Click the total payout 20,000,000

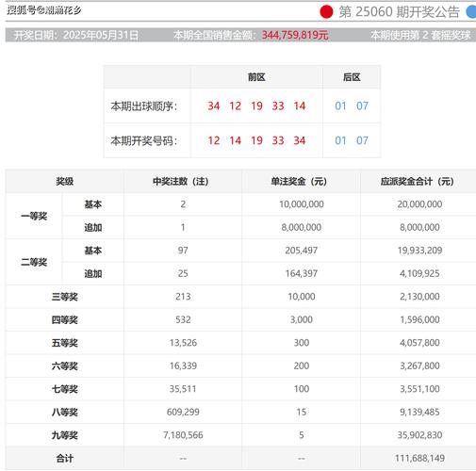[x=419, y=204]
